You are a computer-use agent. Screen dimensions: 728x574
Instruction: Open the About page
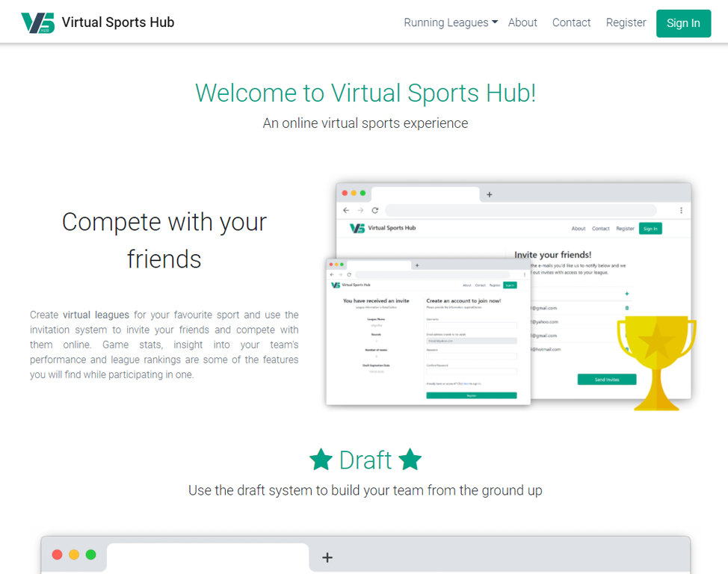[522, 22]
